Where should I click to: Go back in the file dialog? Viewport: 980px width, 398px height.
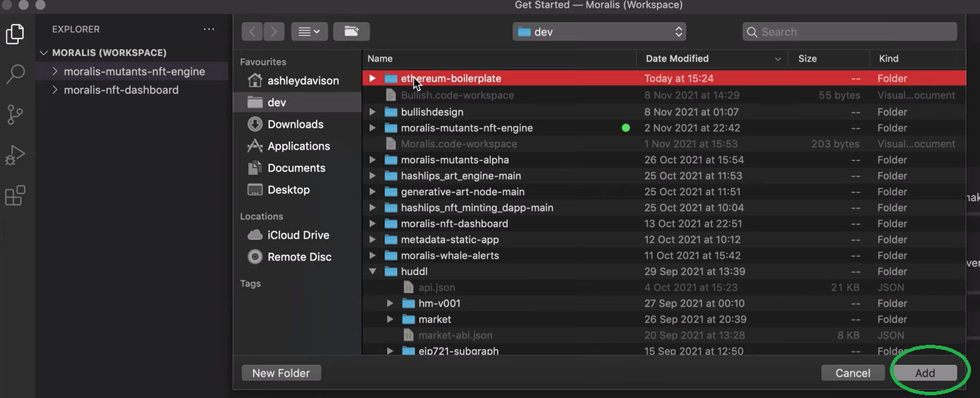(252, 31)
